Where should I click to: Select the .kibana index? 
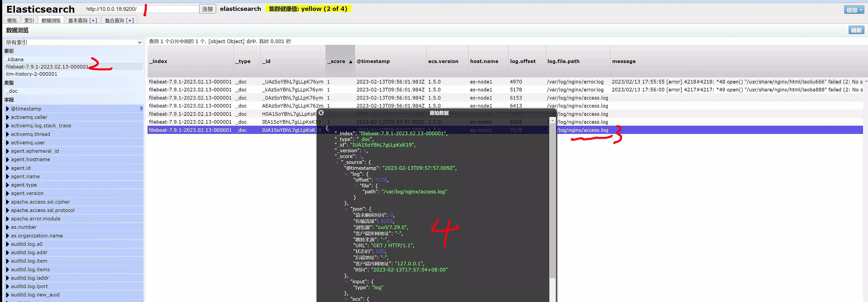pyautogui.click(x=15, y=60)
